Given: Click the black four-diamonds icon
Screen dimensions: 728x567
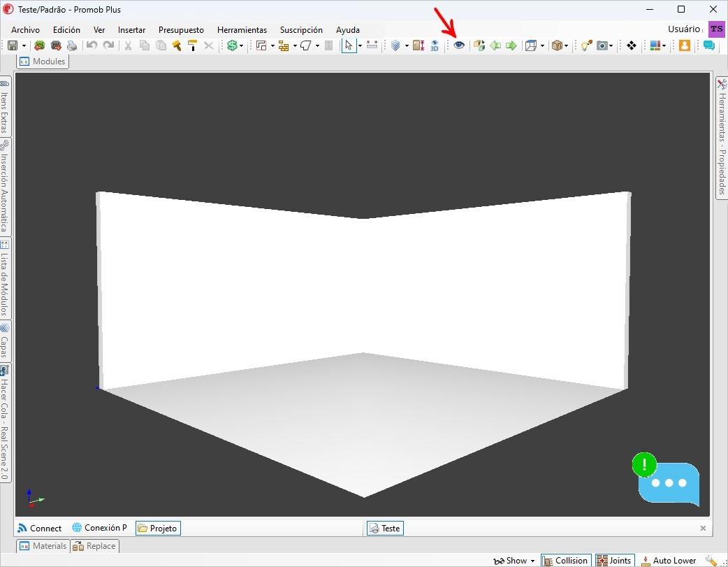Looking at the screenshot, I should [631, 45].
